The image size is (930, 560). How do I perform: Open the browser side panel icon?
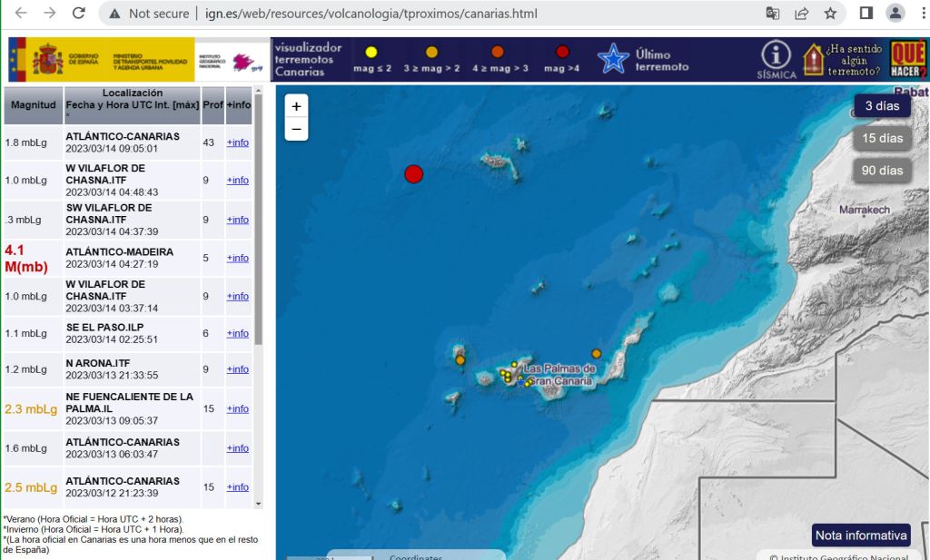pyautogui.click(x=866, y=14)
